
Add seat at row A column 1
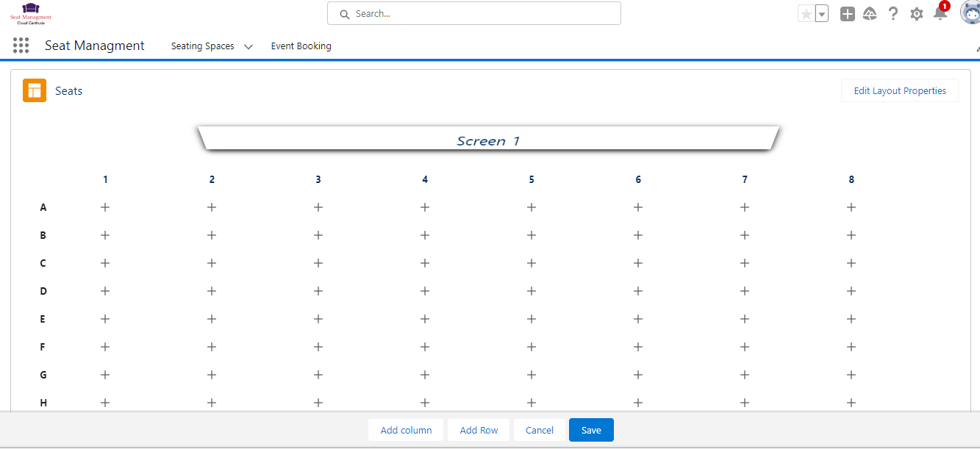pos(105,207)
